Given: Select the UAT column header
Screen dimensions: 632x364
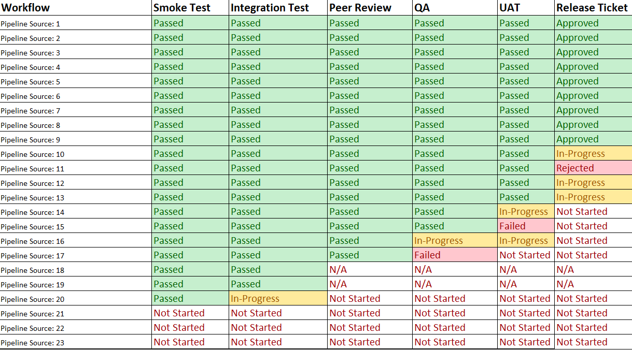Looking at the screenshot, I should click(526, 8).
